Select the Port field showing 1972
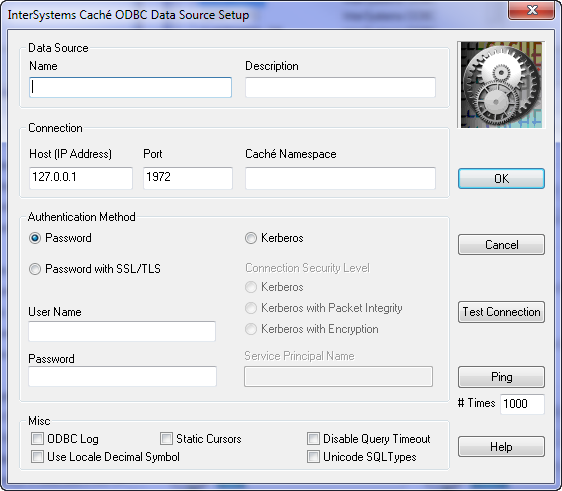Image resolution: width=562 pixels, height=491 pixels. 188,178
